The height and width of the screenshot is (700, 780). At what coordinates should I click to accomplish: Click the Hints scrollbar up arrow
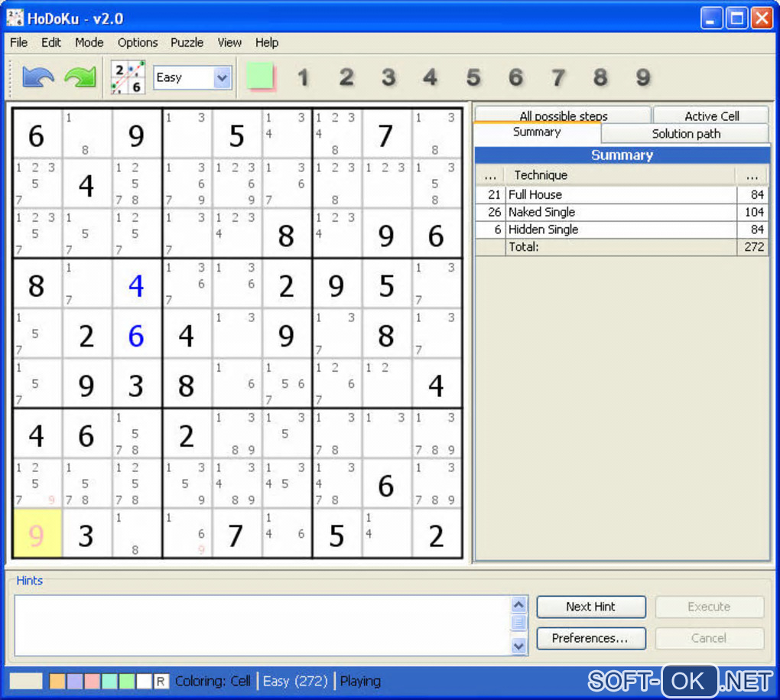[518, 604]
